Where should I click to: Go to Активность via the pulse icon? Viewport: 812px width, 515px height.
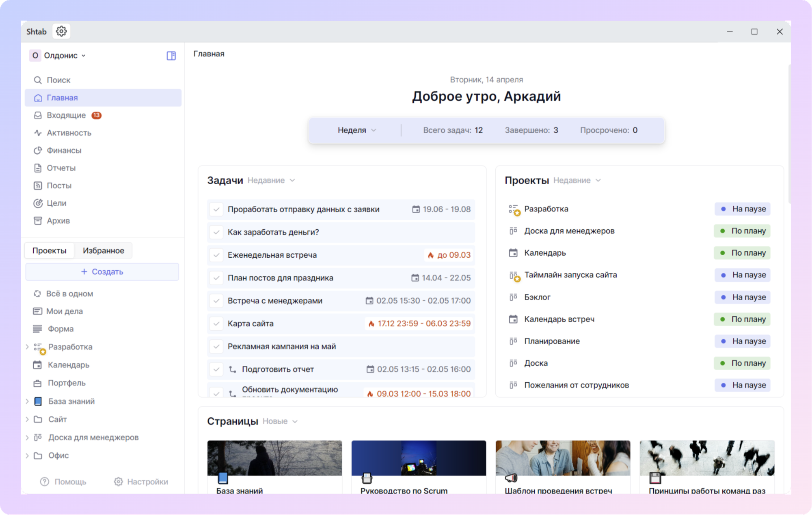[38, 133]
